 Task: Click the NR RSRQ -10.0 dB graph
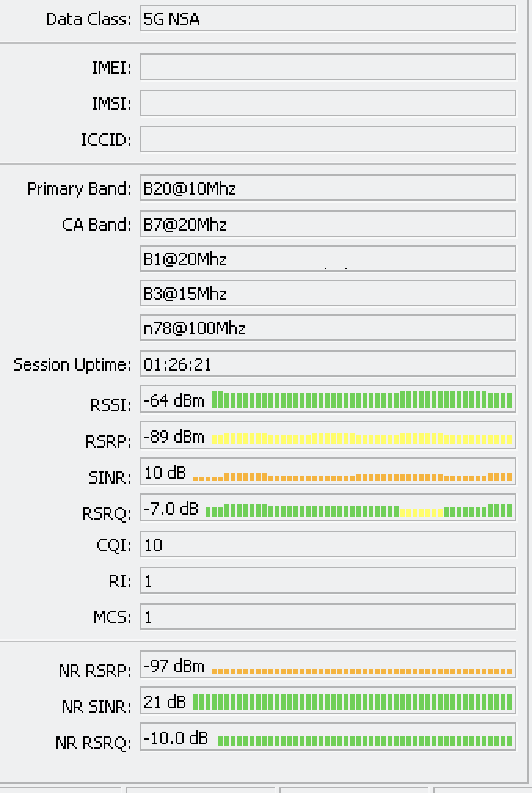coord(365,740)
